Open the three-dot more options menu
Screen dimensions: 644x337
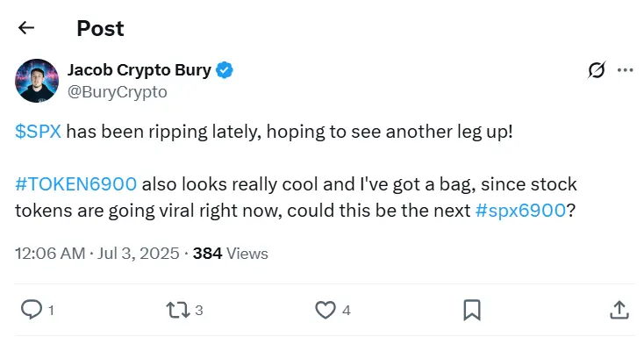coord(625,70)
